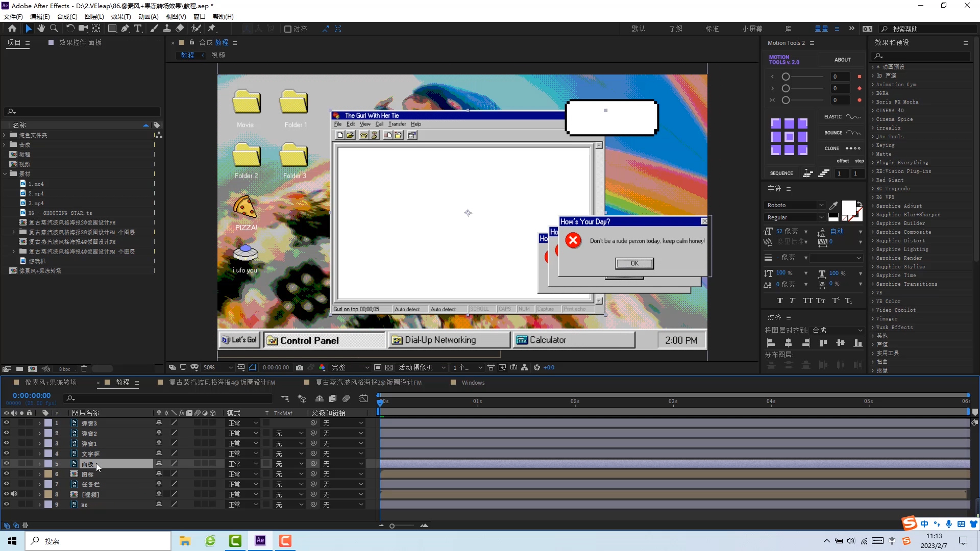Toggle visibility of the BG layer
This screenshot has width=980, height=551.
pos(7,504)
